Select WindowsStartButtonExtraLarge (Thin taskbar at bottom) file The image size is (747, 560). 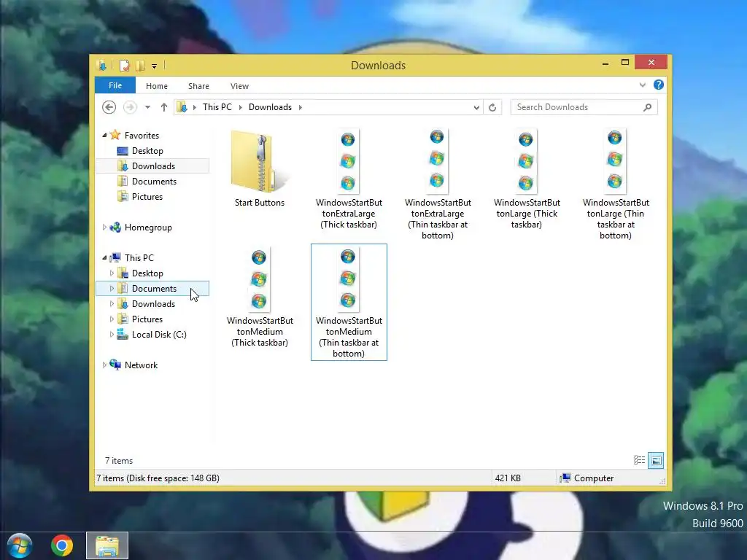tap(438, 184)
